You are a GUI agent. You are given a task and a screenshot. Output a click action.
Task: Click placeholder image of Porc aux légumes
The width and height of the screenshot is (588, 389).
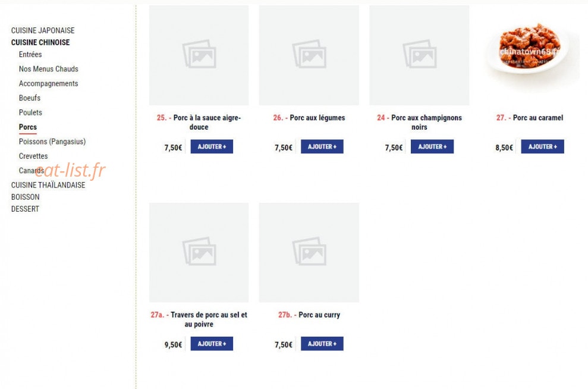click(x=309, y=55)
